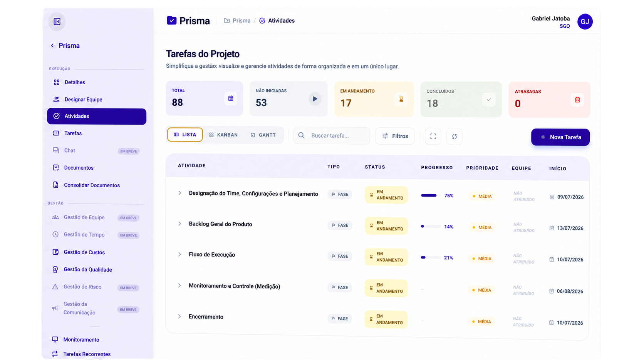The image size is (644, 362).
Task: Click Gabriel Jatoba user name
Action: 551,18
